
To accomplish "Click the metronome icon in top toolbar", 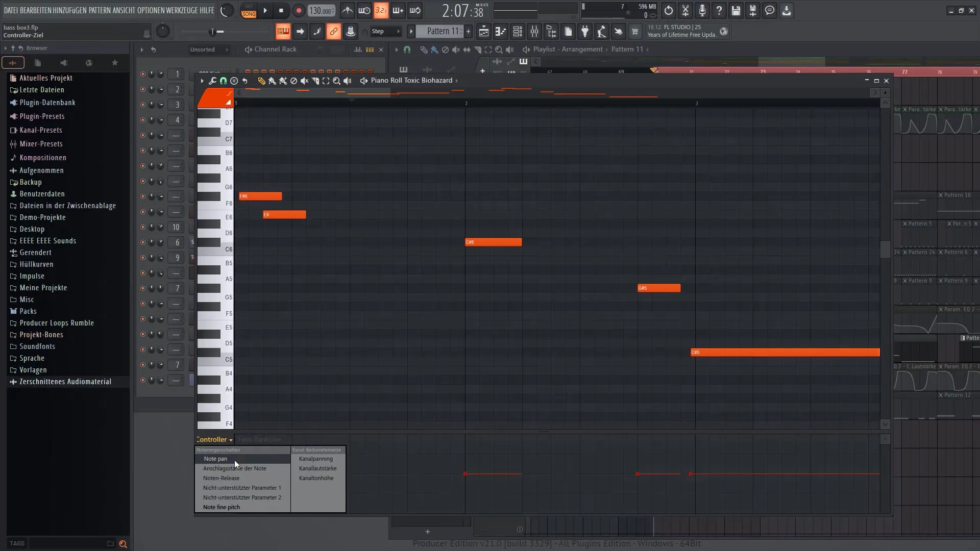I will click(347, 10).
